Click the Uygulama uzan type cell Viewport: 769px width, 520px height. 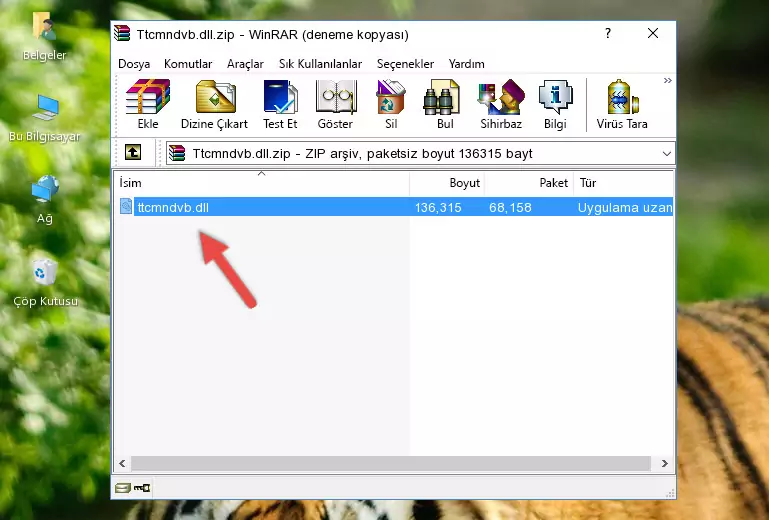625,208
